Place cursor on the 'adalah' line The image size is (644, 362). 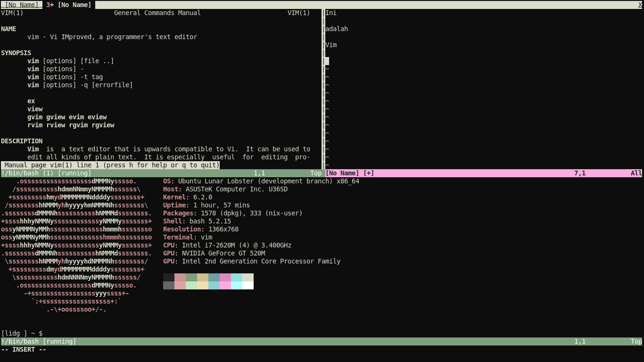[337, 29]
